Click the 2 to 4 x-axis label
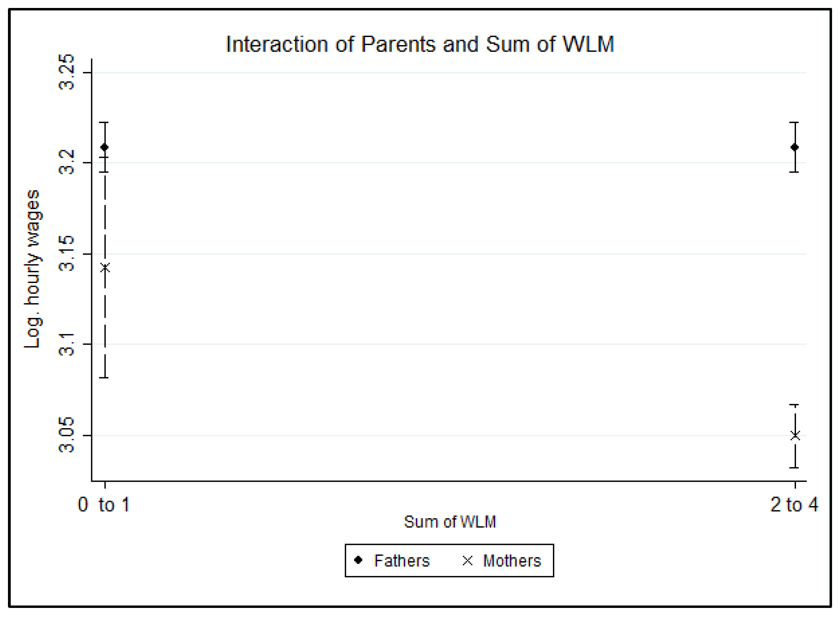Screen dimensions: 840x619 pos(794,504)
